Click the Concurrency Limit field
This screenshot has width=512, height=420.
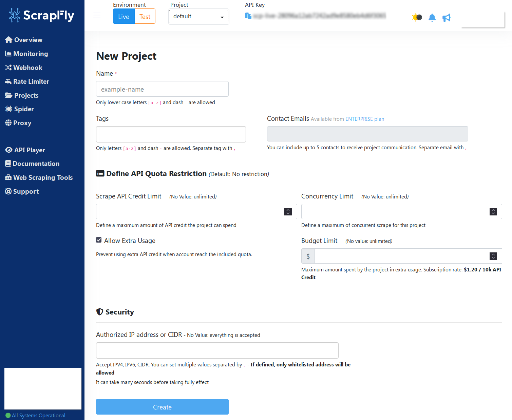[x=402, y=211]
